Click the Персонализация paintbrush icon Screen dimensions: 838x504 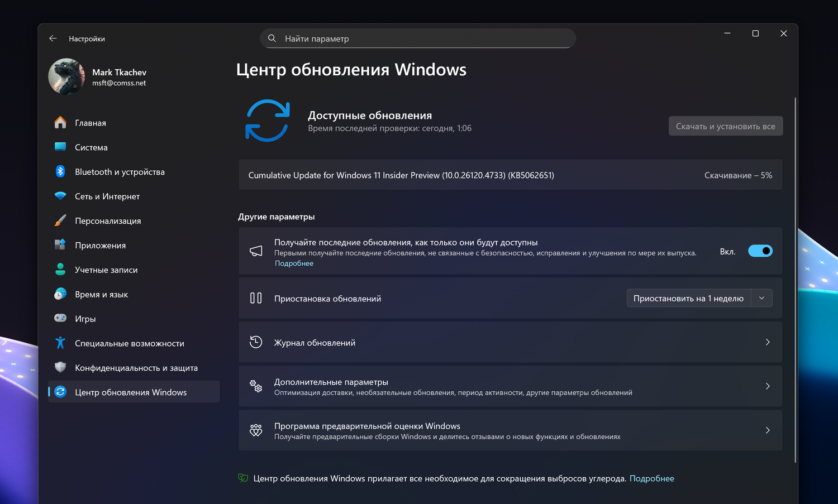[x=60, y=220]
